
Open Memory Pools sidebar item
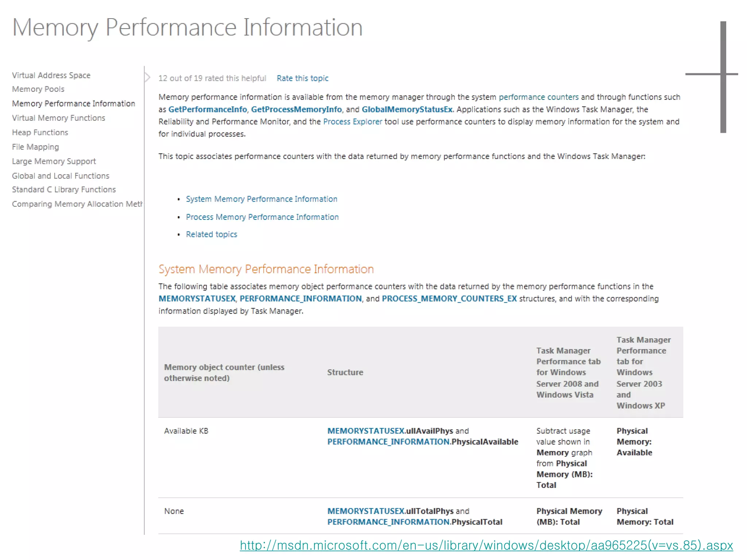38,89
